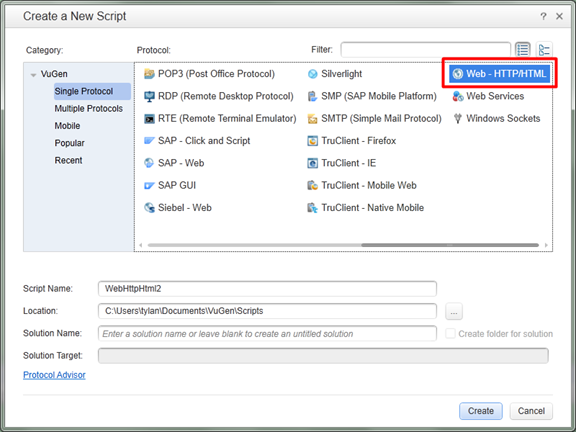Select the Silverlight protocol icon

tap(312, 74)
